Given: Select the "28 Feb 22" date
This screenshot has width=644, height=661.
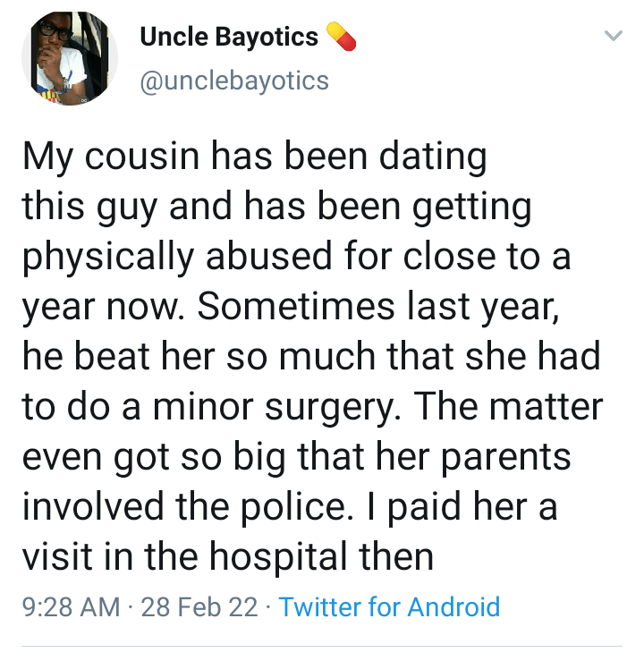Looking at the screenshot, I should pyautogui.click(x=199, y=606).
